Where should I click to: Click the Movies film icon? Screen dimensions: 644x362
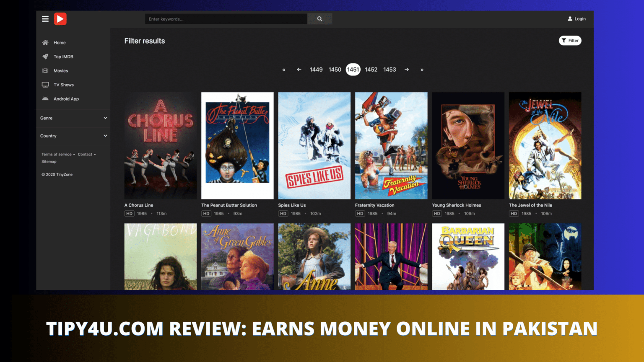coord(45,71)
